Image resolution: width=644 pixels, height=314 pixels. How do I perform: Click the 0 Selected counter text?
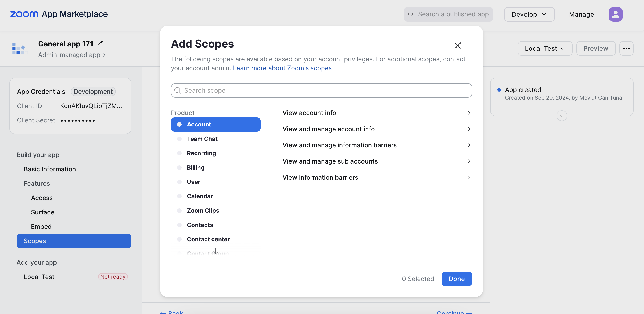(x=418, y=279)
